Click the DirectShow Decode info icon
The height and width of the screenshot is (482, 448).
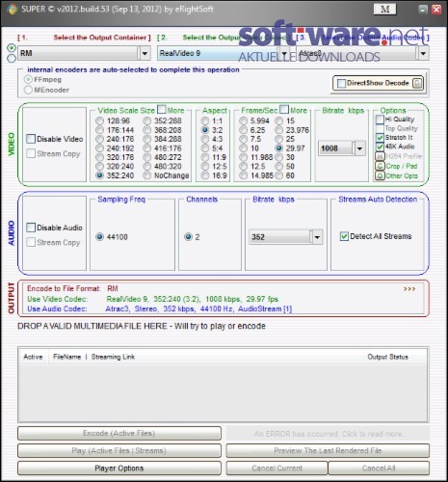click(417, 83)
